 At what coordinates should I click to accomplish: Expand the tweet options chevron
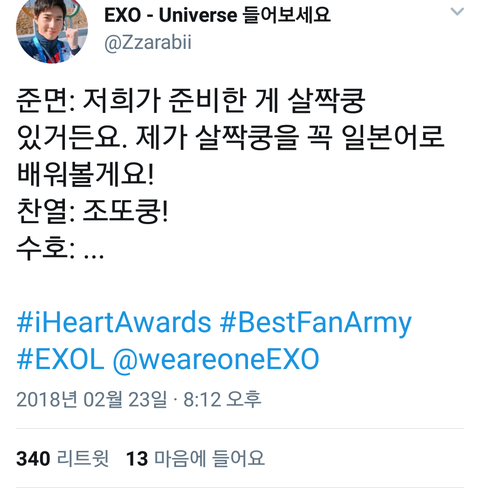click(x=457, y=12)
